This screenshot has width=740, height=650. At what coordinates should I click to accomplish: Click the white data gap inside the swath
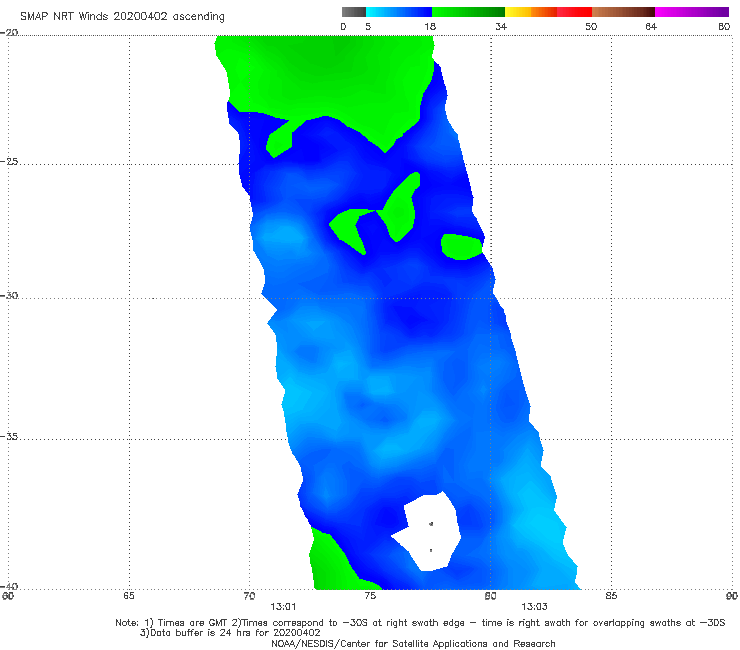429,531
